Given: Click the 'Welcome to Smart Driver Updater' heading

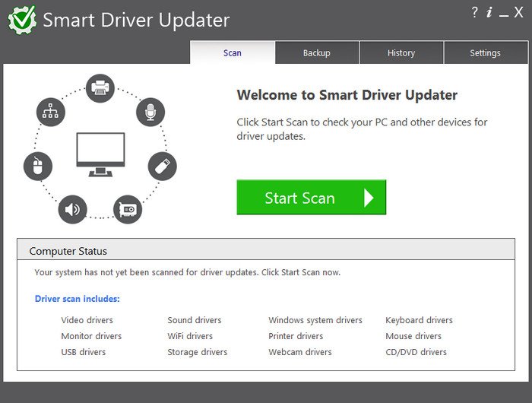Looking at the screenshot, I should pyautogui.click(x=347, y=95).
